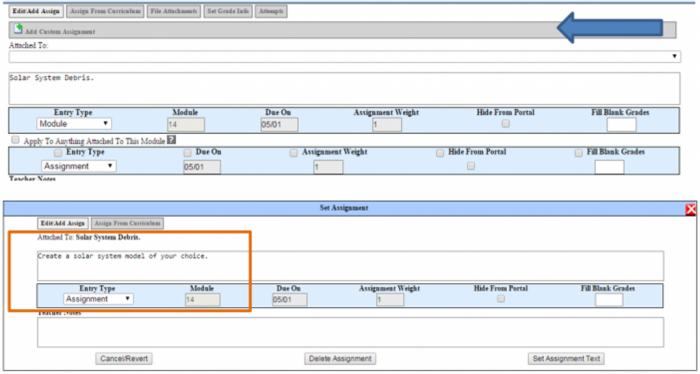Click Module field in Set Assignment dialog
The width and height of the screenshot is (700, 374).
click(203, 299)
